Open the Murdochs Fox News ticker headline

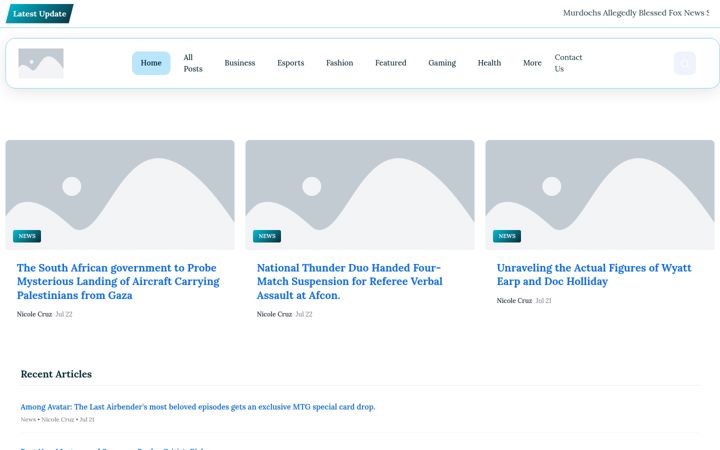click(636, 13)
